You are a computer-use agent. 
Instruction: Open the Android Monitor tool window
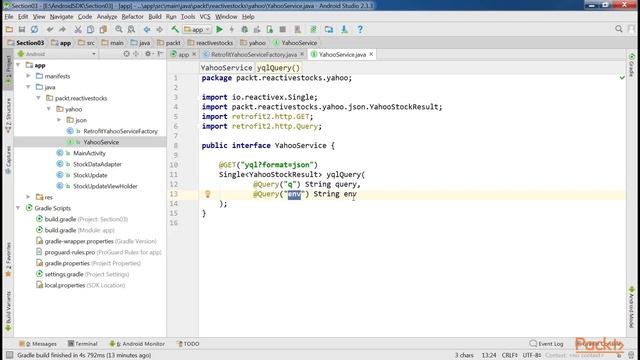(137, 344)
